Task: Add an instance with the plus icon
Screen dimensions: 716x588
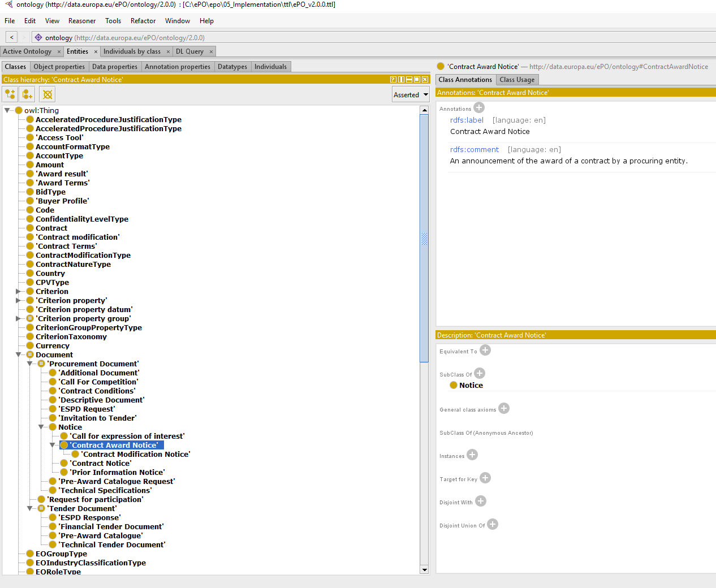Action: point(472,455)
